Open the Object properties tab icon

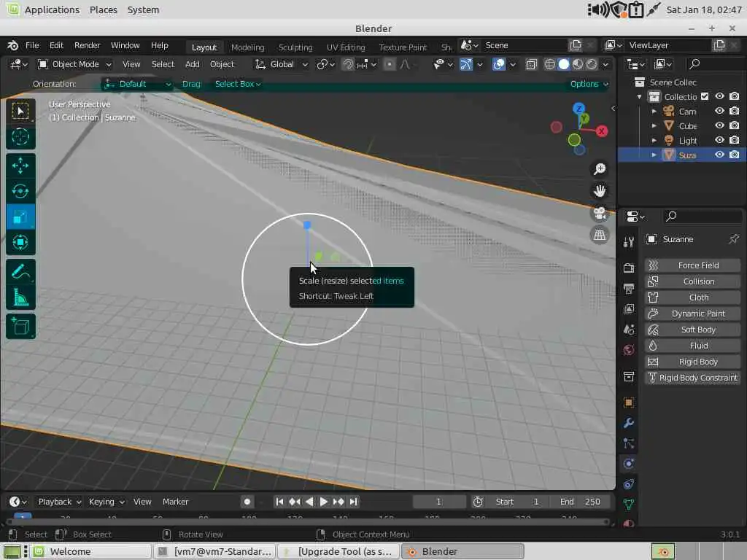(x=629, y=402)
